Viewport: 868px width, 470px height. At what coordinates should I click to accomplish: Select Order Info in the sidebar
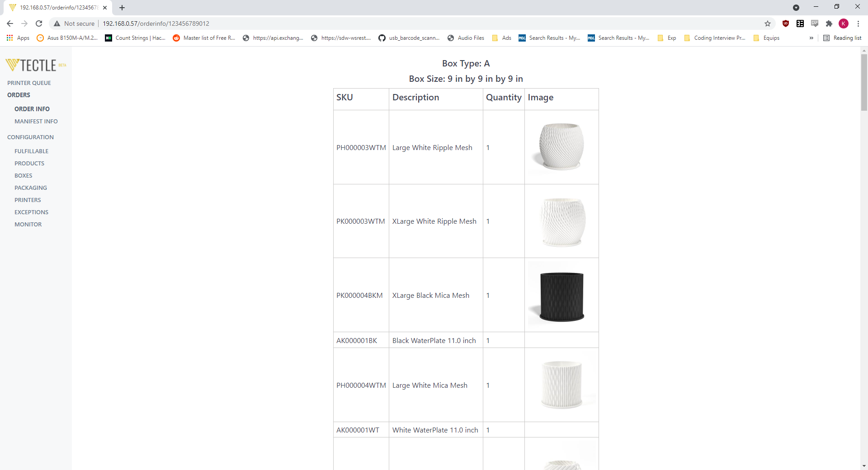pyautogui.click(x=32, y=109)
